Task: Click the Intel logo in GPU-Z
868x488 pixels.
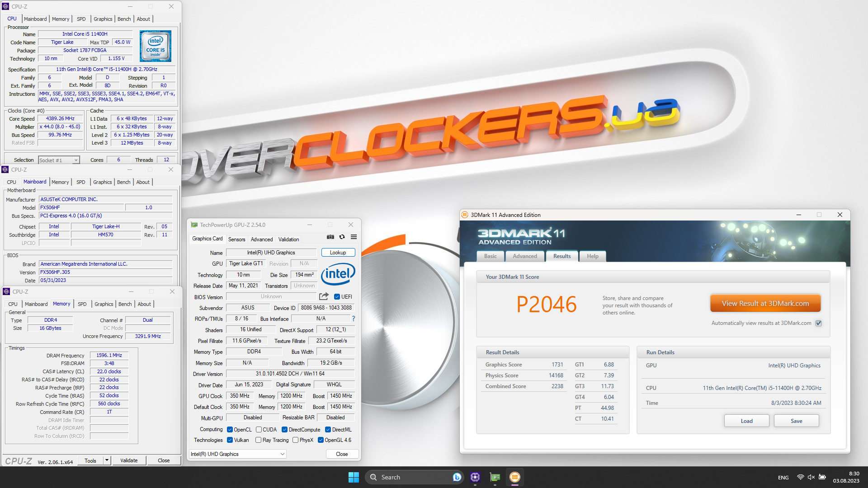Action: pyautogui.click(x=338, y=274)
